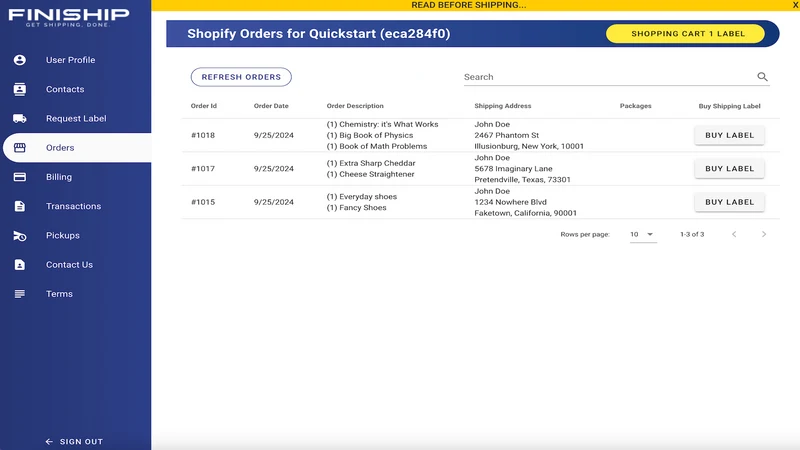This screenshot has width=800, height=450.
Task: Click 'Cheese Straightener' item
Action: 370,174
